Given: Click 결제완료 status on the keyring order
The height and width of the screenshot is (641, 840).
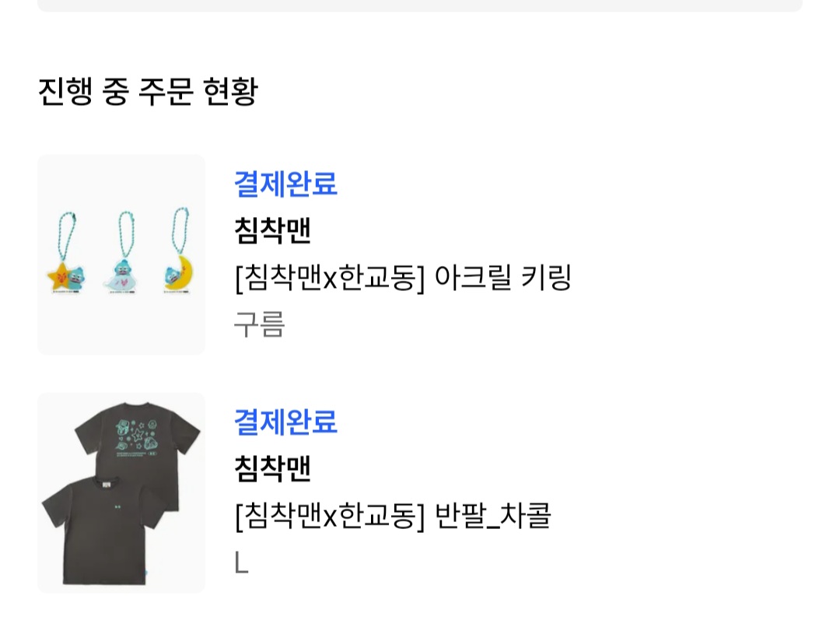Looking at the screenshot, I should [285, 184].
